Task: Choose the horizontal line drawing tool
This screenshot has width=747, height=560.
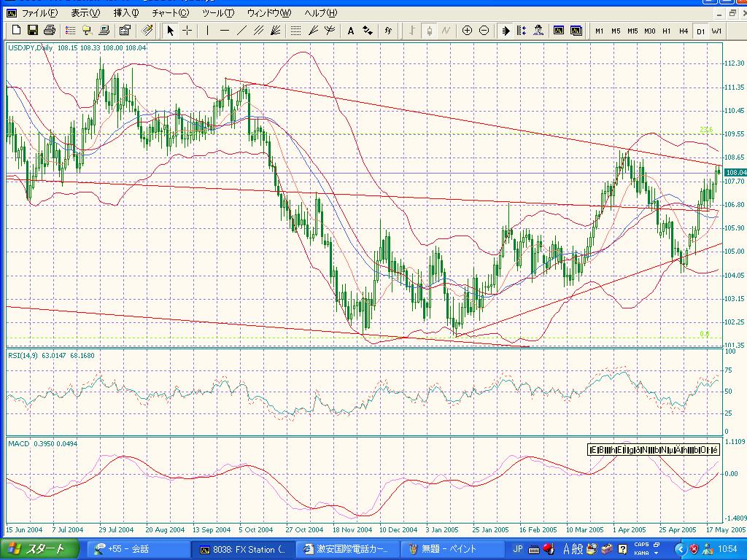Action: tap(224, 30)
